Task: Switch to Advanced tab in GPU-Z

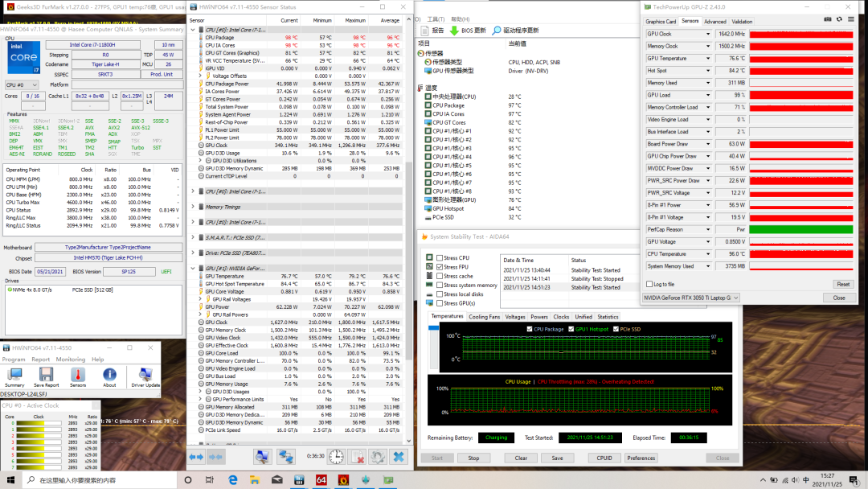Action: 714,22
